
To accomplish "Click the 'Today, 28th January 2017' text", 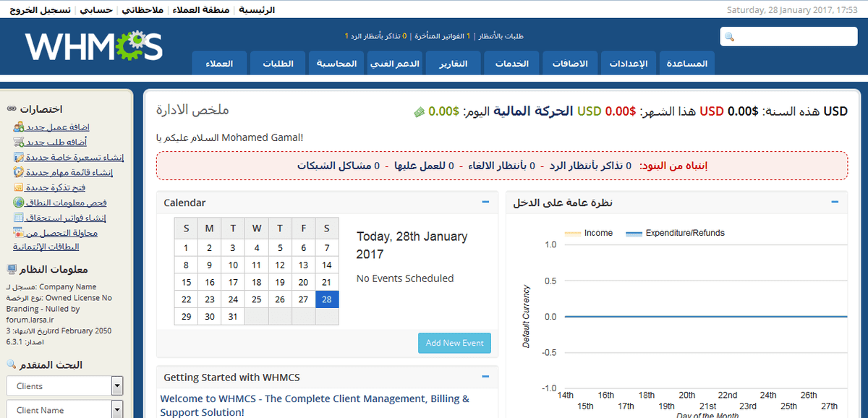I will pos(412,246).
